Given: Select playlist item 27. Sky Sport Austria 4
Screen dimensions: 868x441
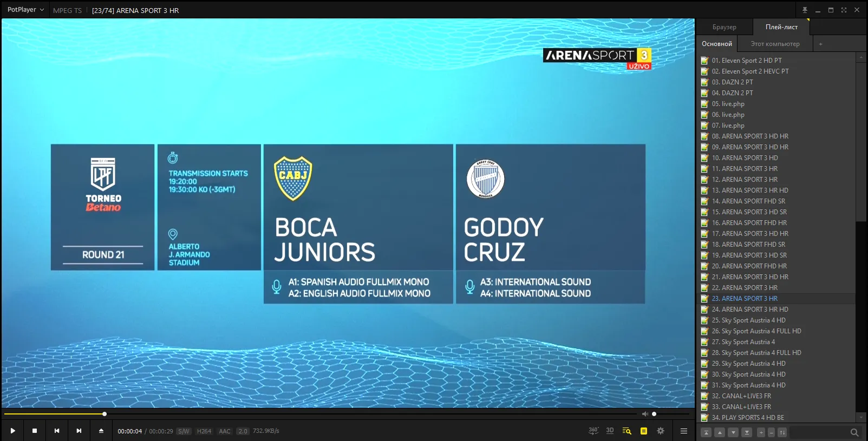Looking at the screenshot, I should (x=777, y=342).
